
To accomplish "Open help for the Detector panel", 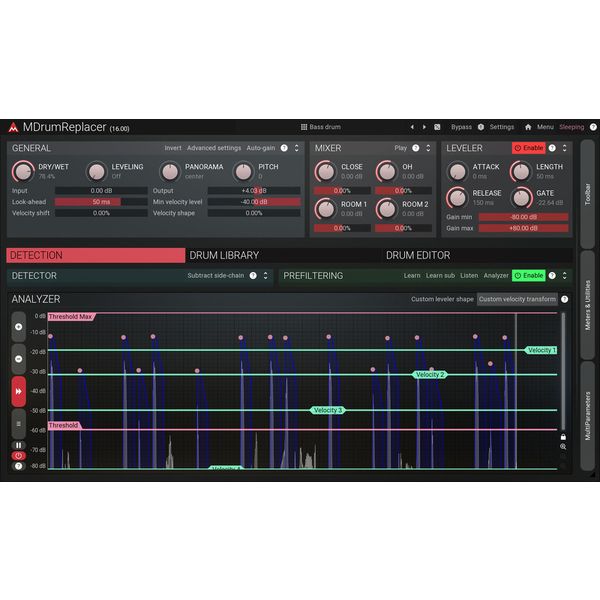I will pos(253,276).
